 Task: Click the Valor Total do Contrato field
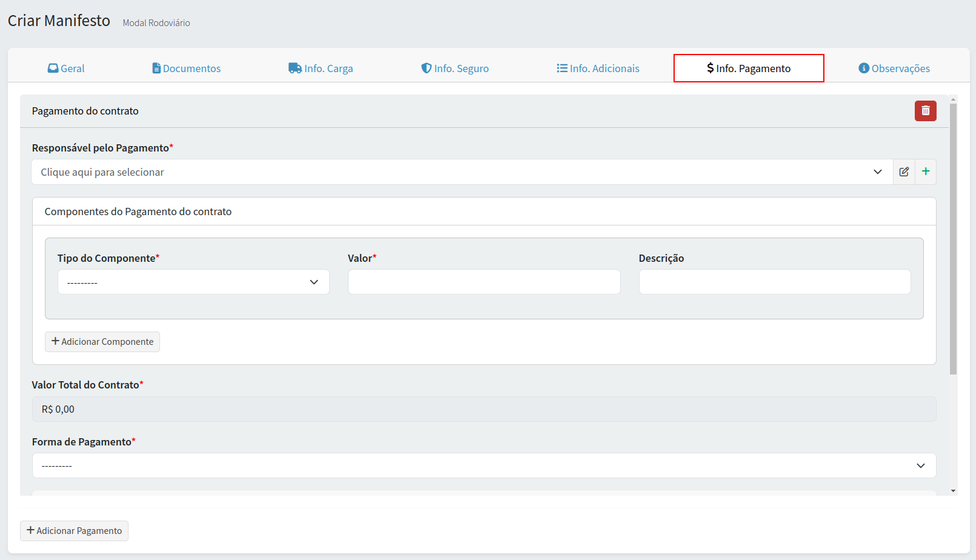pos(483,410)
